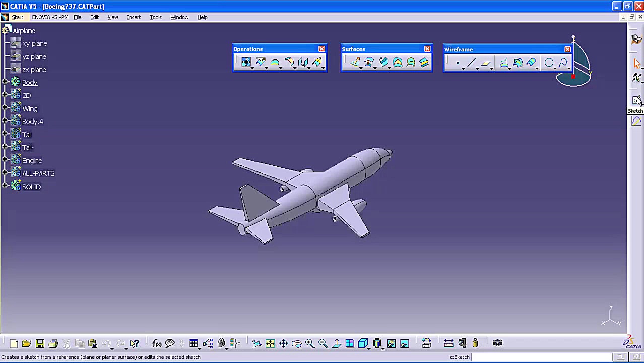This screenshot has height=363, width=644.
Task: Open the Measure Inertia weight icon
Action: 475,343
